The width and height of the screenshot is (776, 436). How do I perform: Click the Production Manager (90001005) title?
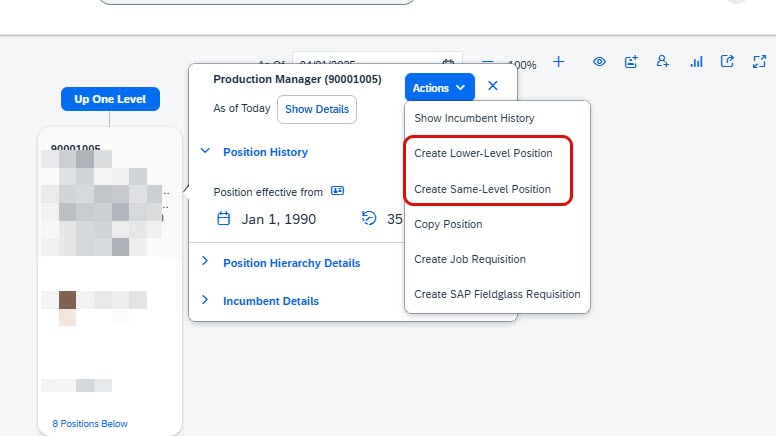[x=297, y=79]
